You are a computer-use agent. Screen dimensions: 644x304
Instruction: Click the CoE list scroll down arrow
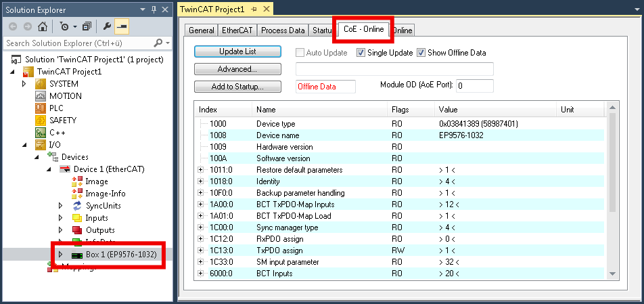(x=612, y=274)
